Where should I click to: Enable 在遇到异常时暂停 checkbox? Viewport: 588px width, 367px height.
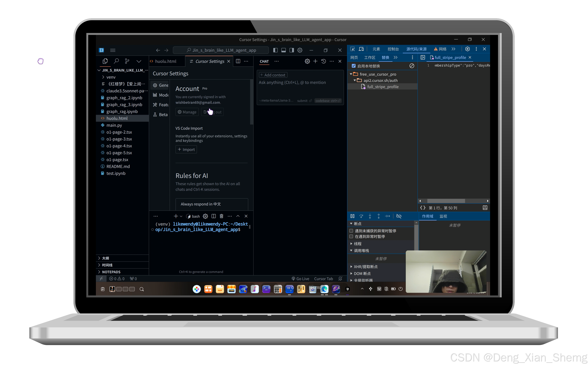coord(351,236)
